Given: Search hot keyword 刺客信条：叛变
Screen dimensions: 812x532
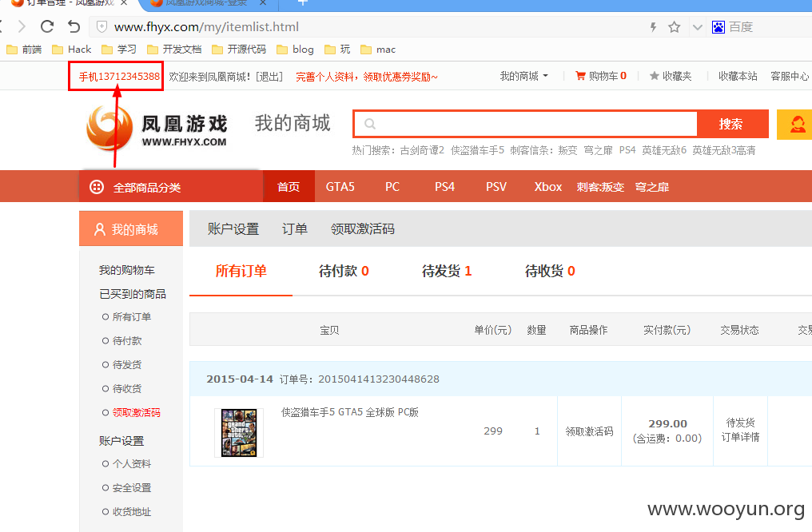Looking at the screenshot, I should [543, 150].
